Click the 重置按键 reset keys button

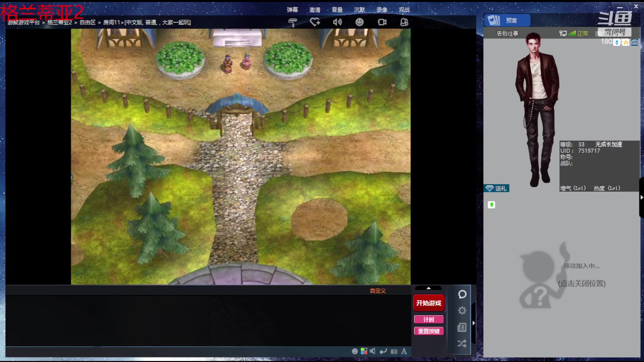429,331
